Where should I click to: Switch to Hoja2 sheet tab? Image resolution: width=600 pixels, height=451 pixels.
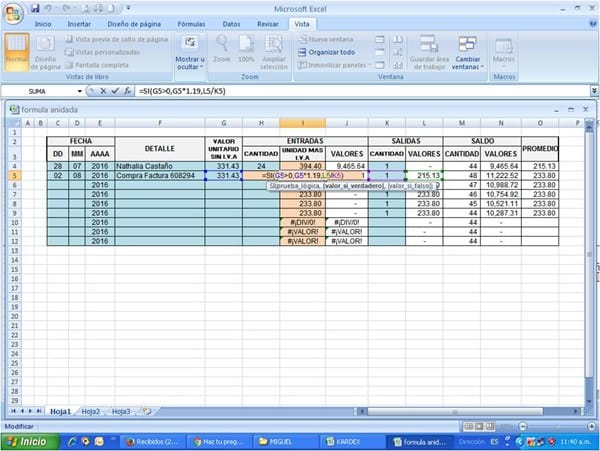(90, 412)
